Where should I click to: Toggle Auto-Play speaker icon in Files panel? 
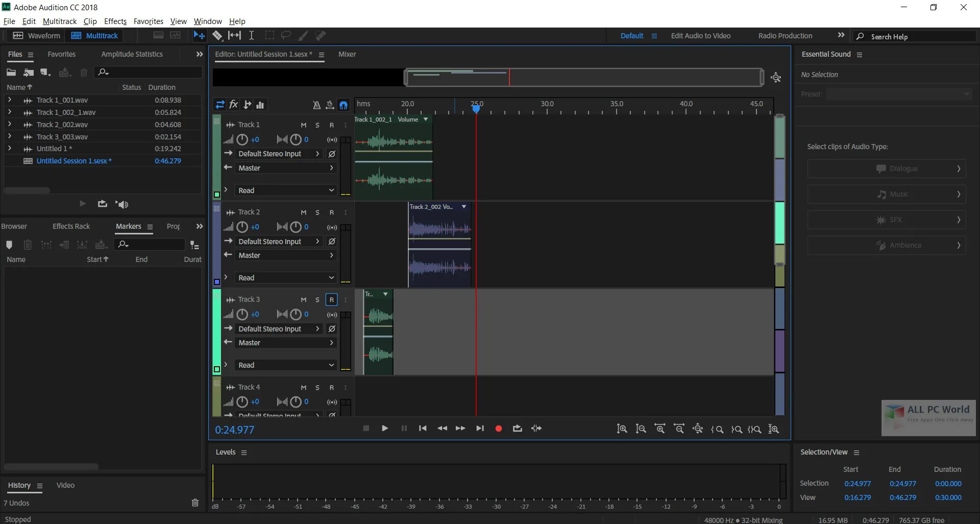(x=122, y=204)
